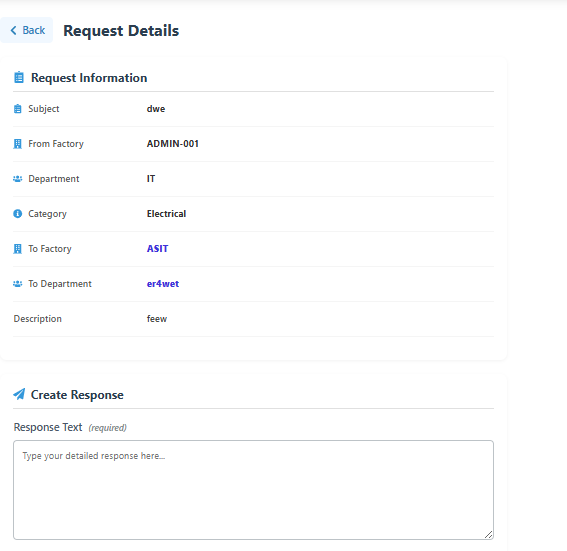Viewport: 567px width, 551px height.
Task: Click the info icon next to Category
Action: pos(17,214)
